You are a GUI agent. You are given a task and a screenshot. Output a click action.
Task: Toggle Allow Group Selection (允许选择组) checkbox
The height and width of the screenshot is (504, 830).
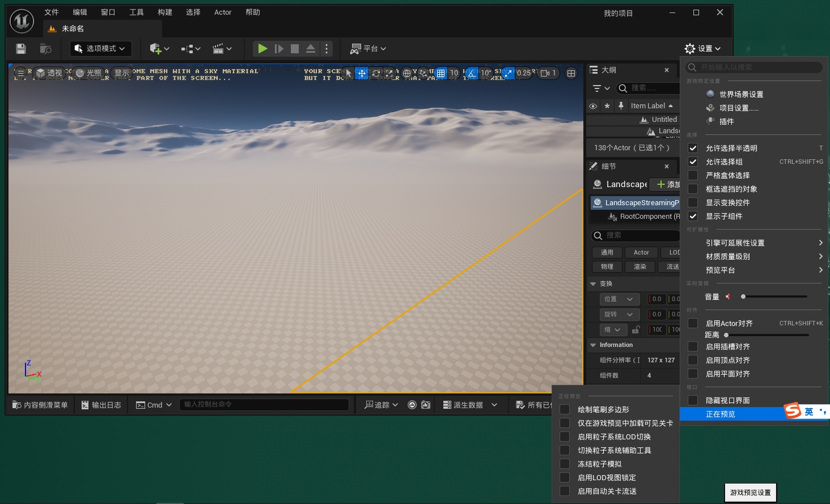pyautogui.click(x=693, y=162)
